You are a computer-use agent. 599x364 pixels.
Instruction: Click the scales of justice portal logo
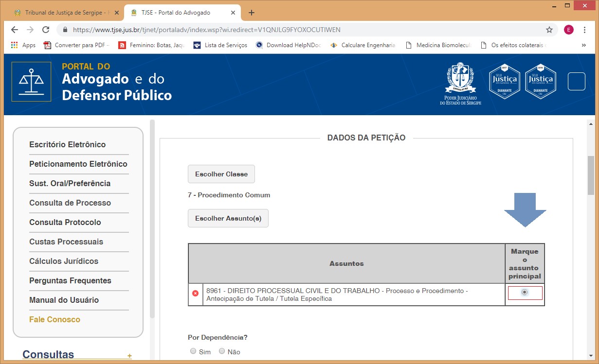click(31, 81)
